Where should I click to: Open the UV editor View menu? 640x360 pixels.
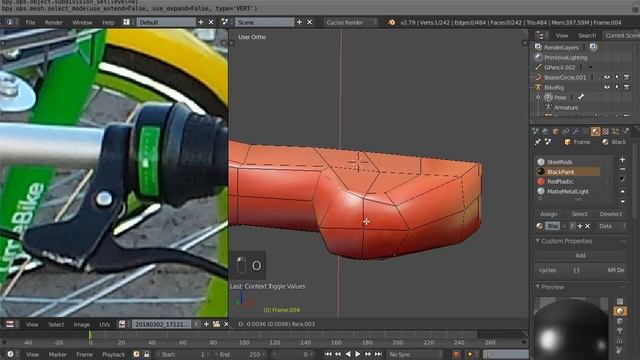pos(32,324)
